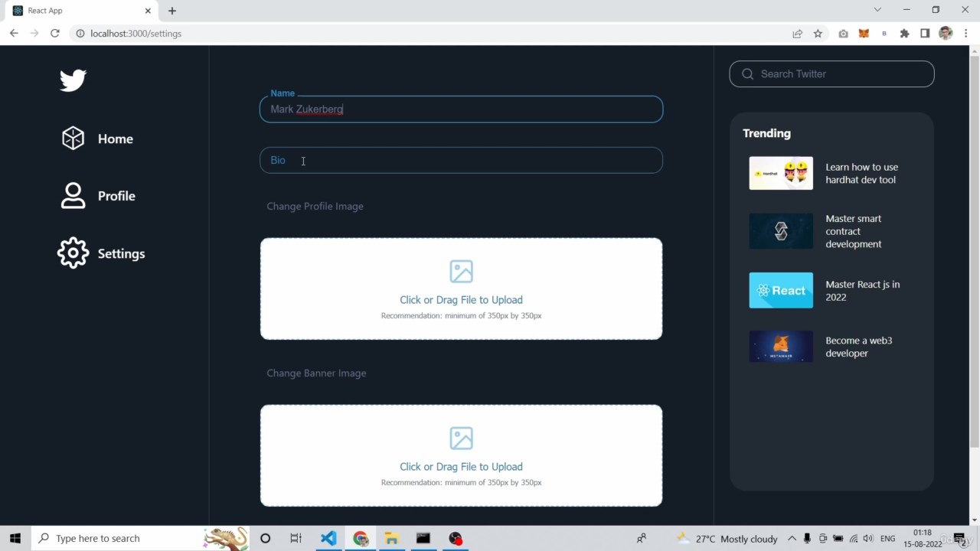
Task: Open the Windows Start menu
Action: [x=15, y=539]
